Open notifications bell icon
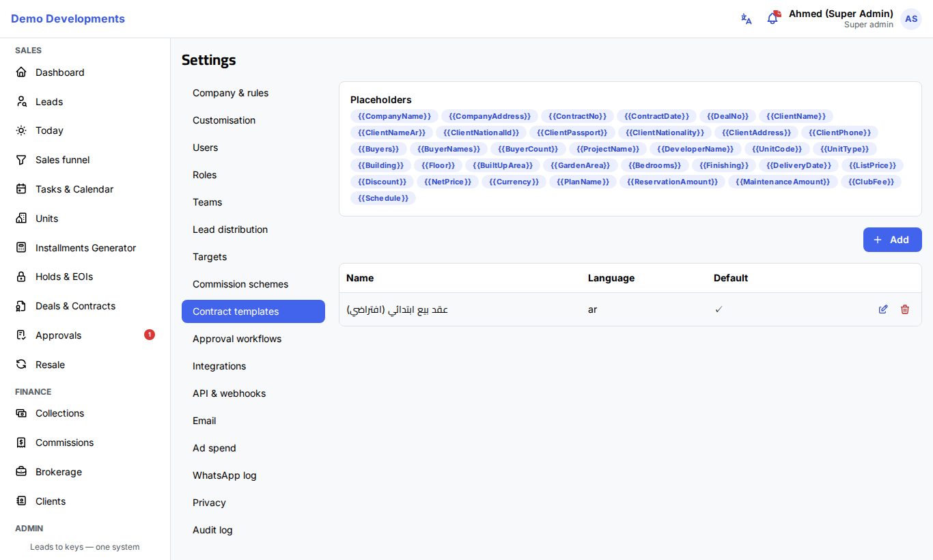The image size is (933, 560). tap(772, 18)
